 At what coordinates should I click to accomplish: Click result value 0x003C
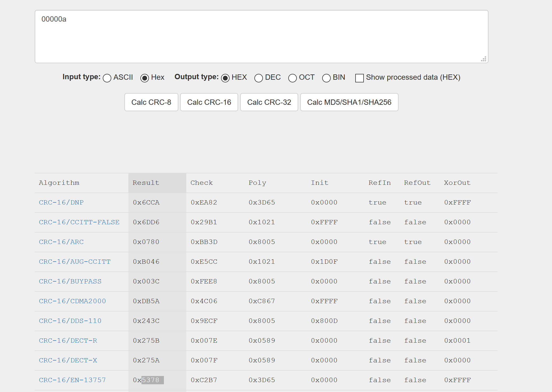point(146,281)
